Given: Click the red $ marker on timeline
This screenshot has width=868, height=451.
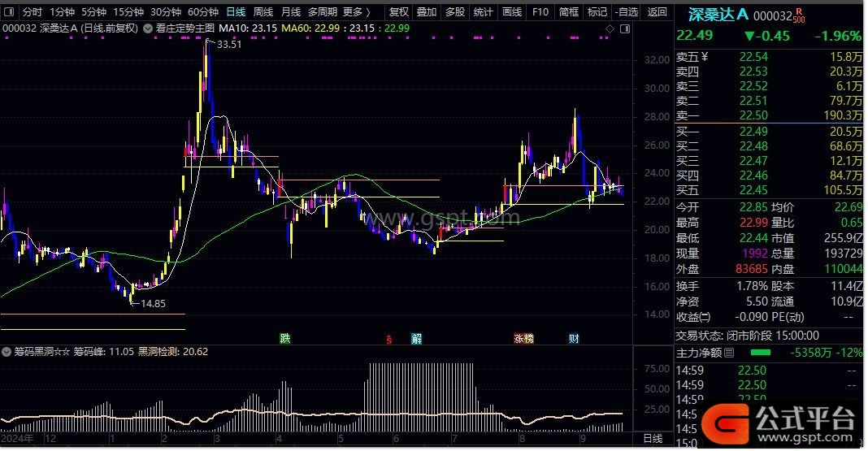Looking at the screenshot, I should click(389, 338).
